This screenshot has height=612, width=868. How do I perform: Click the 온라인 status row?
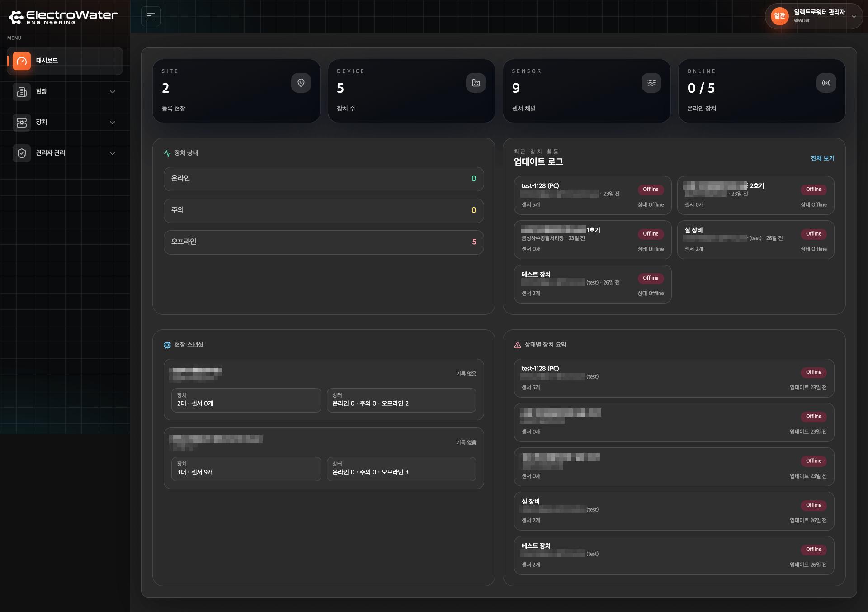[324, 179]
